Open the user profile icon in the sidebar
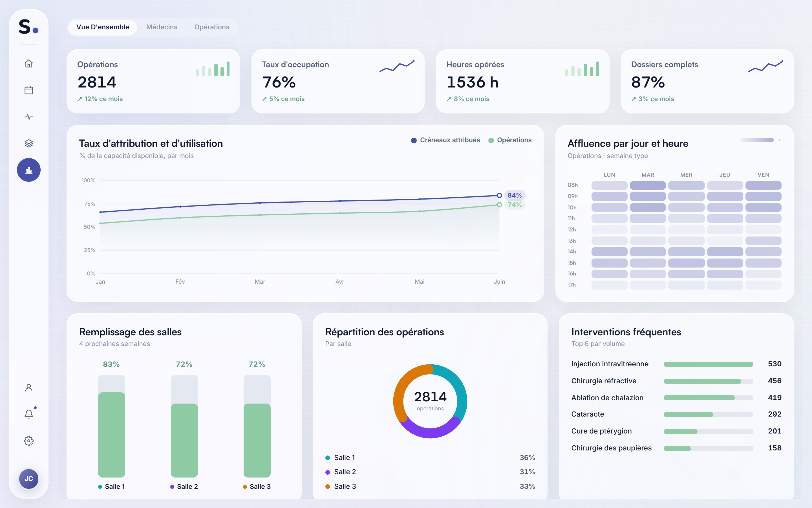Viewport: 812px width, 508px height. click(29, 388)
